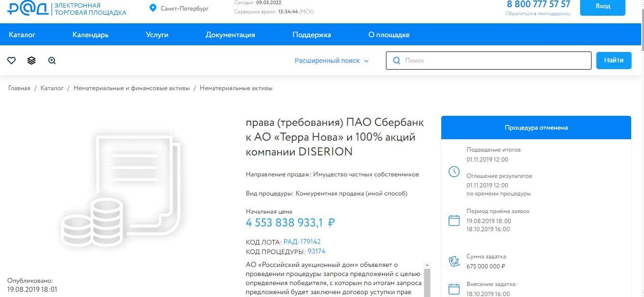Open favorites via the heart icon
Image resolution: width=644 pixels, height=297 pixels.
click(x=11, y=61)
